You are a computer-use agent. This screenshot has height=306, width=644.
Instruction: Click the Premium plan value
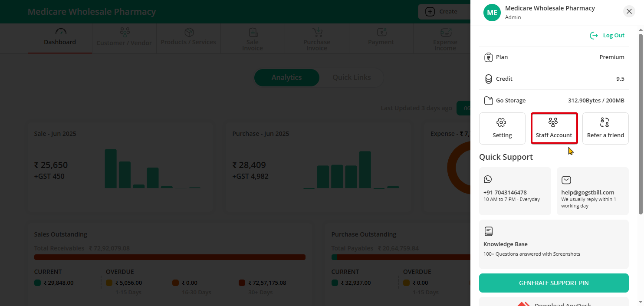pos(612,57)
